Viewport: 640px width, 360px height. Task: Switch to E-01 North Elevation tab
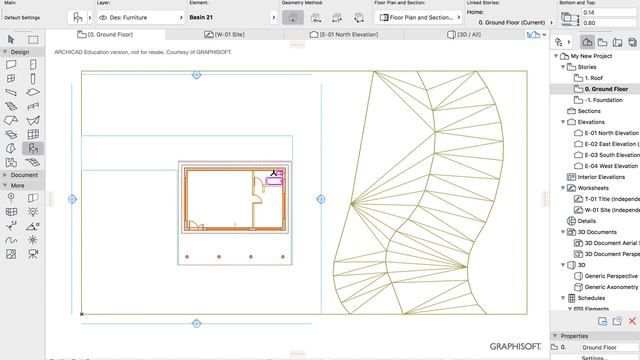click(x=344, y=35)
